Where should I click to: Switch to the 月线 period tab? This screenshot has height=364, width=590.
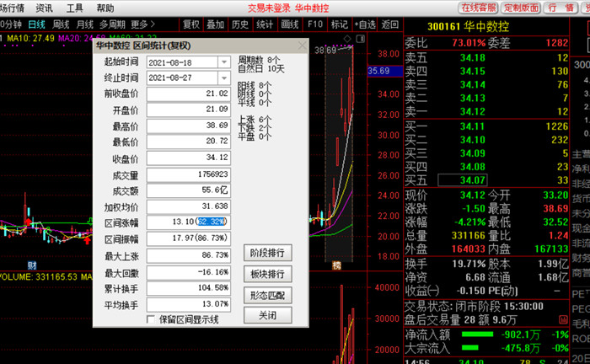click(84, 24)
